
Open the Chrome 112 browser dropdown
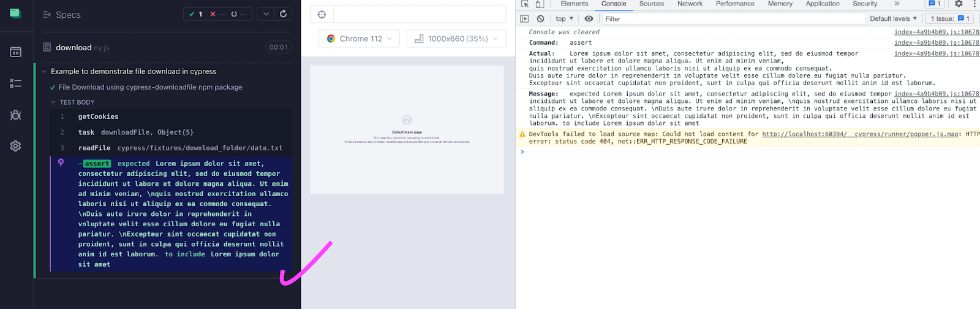pyautogui.click(x=360, y=39)
